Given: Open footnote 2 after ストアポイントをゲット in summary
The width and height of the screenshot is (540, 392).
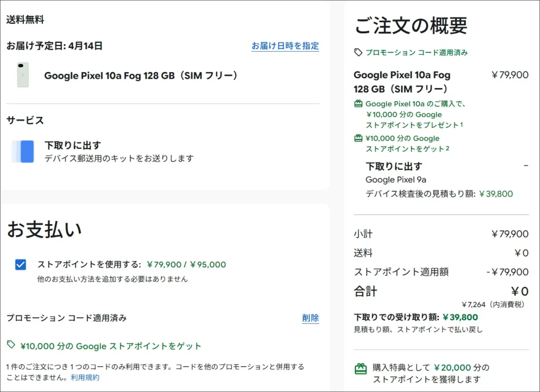Looking at the screenshot, I should click(x=448, y=148).
